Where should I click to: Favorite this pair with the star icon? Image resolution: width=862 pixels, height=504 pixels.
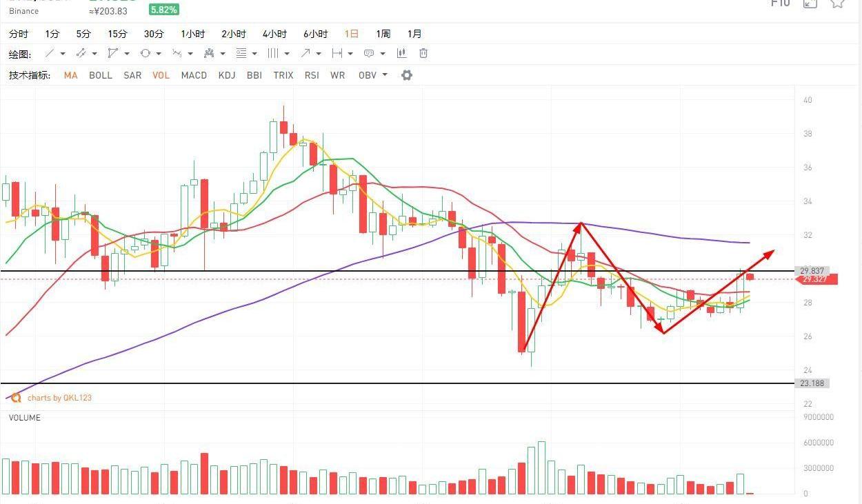(837, 3)
